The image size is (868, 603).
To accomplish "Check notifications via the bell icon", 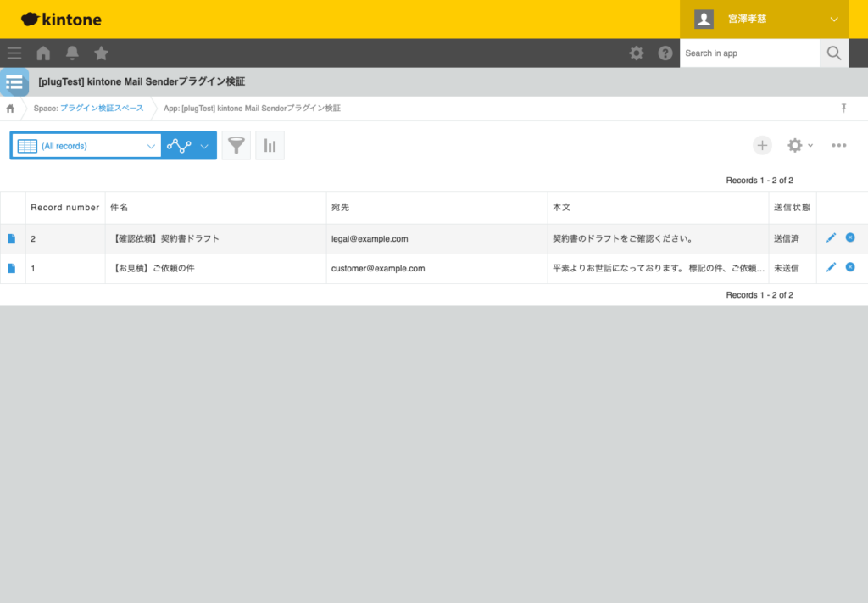I will point(72,53).
